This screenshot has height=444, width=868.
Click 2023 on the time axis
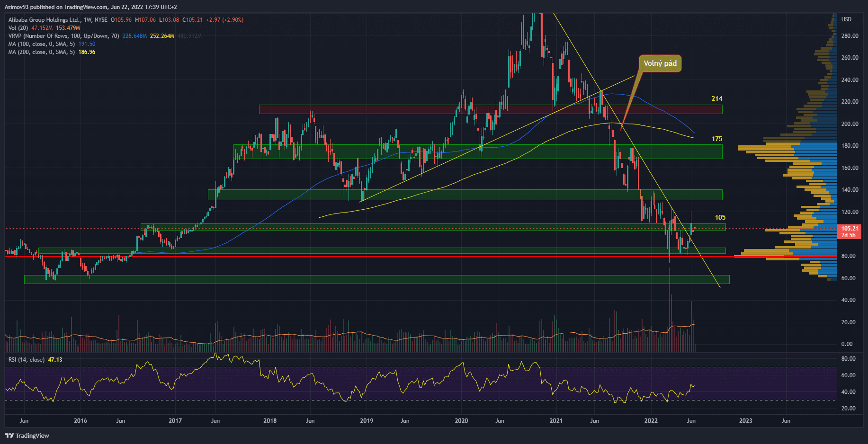[x=745, y=421]
